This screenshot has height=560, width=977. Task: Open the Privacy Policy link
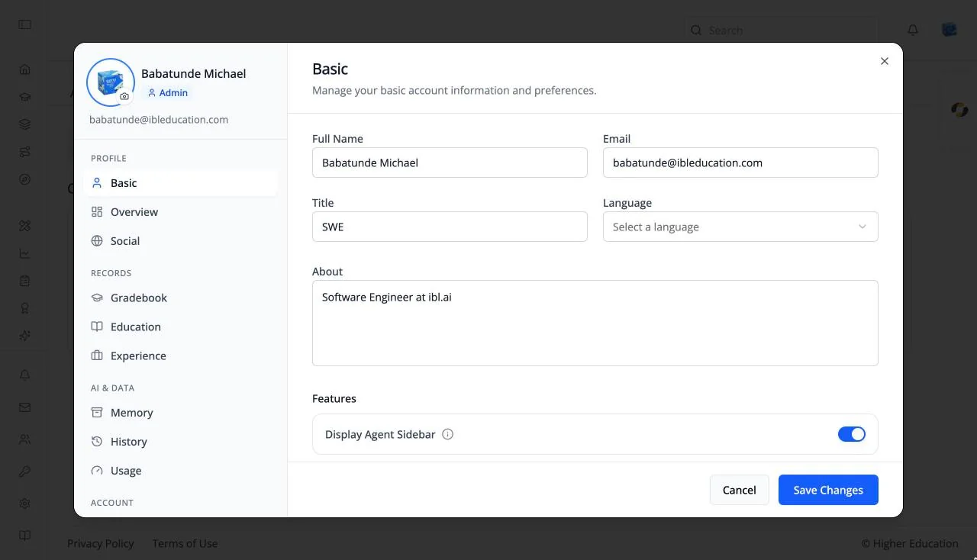click(x=101, y=543)
